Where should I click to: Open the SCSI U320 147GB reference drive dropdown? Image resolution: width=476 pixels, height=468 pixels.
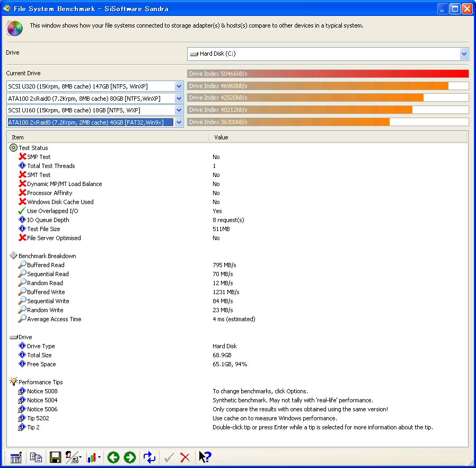coord(95,86)
